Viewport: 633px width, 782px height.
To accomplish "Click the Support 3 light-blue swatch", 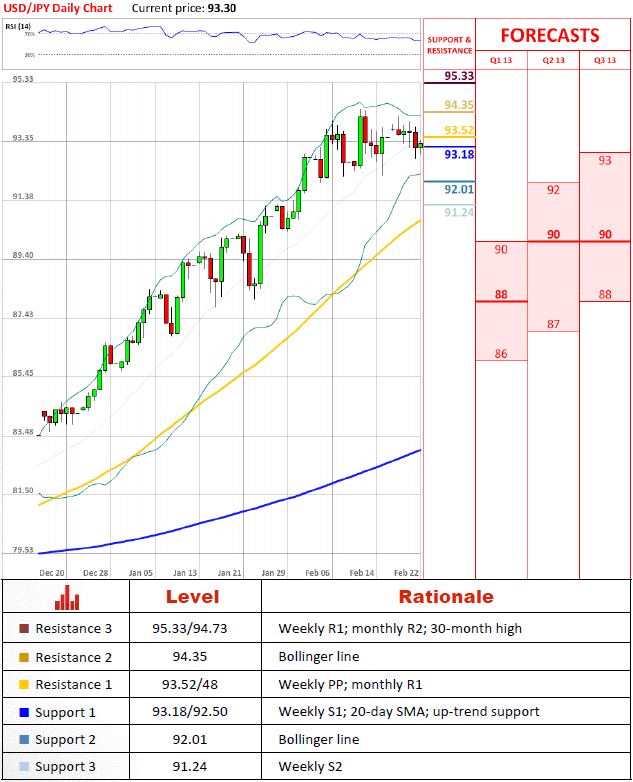I will pyautogui.click(x=24, y=766).
